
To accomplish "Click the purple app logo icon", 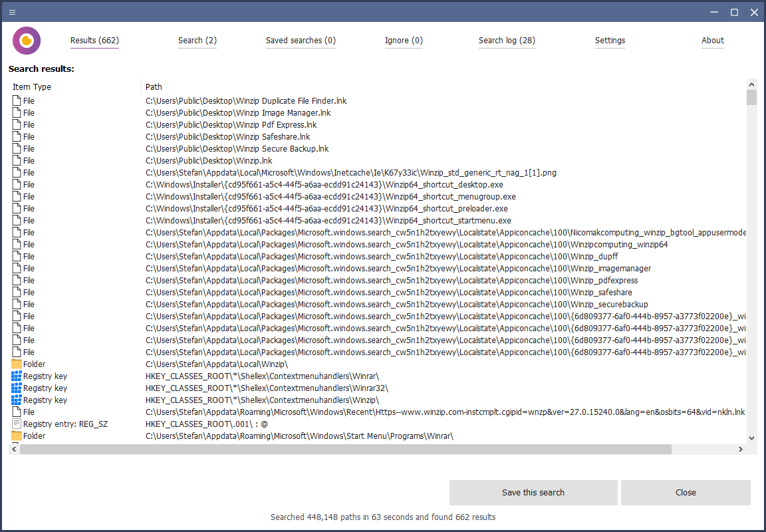I will [27, 41].
